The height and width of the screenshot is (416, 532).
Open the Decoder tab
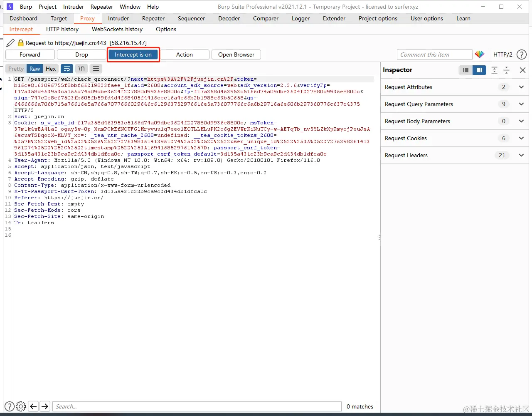229,18
